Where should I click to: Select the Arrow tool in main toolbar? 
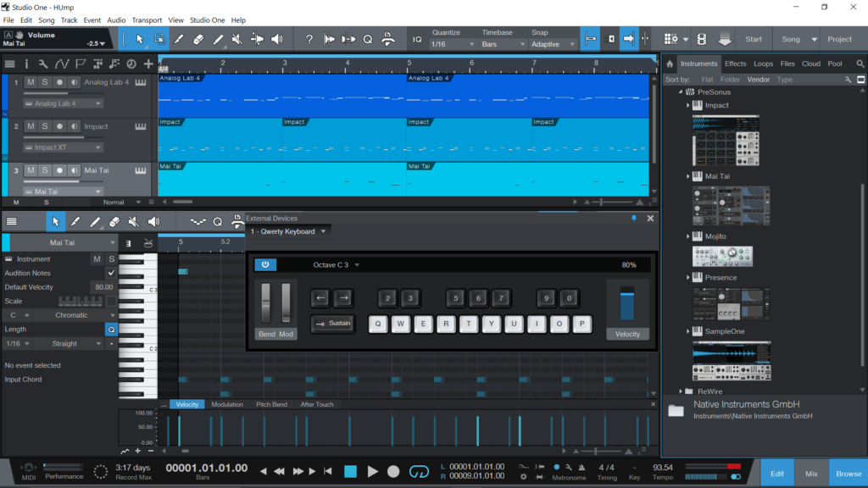pos(140,39)
